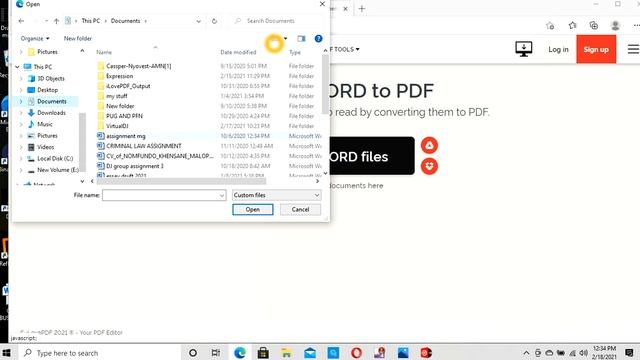Select Music in the navigation tree
The height and width of the screenshot is (360, 640).
(44, 124)
